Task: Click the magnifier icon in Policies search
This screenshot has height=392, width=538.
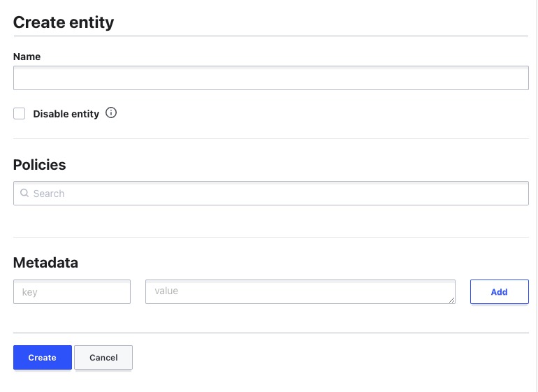Action: click(x=24, y=194)
